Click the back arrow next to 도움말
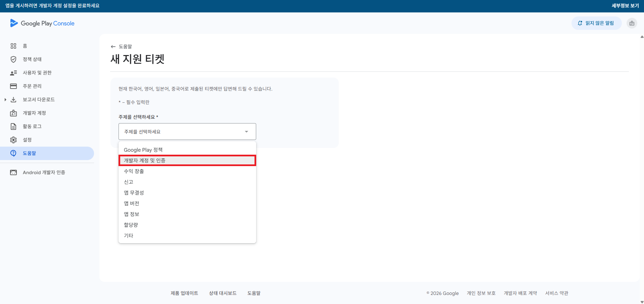Image resolution: width=644 pixels, height=304 pixels. 113,47
